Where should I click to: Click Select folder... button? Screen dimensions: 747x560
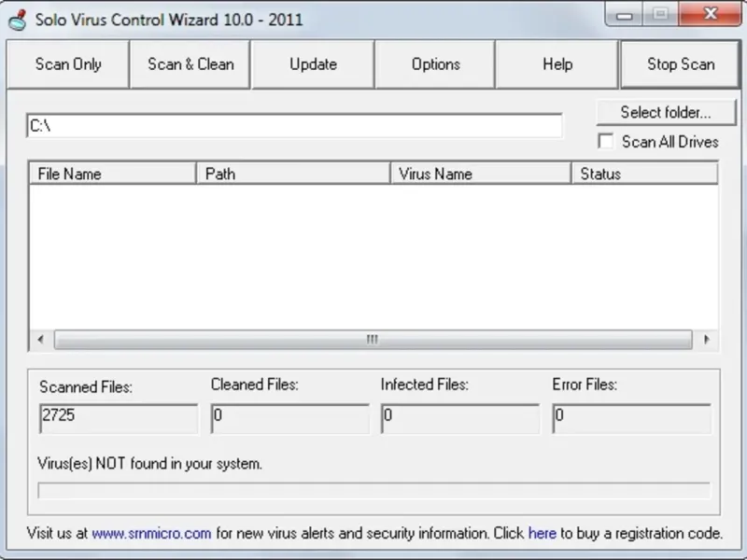point(666,112)
